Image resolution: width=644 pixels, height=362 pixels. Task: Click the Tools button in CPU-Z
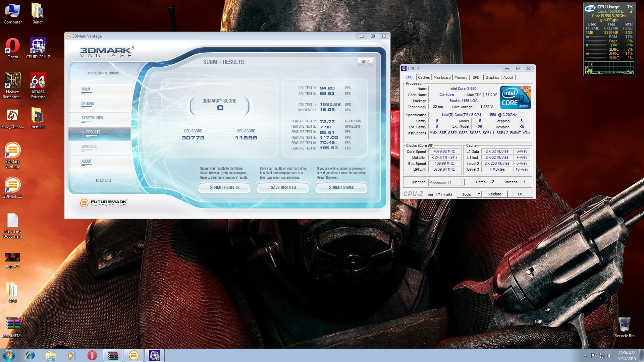pyautogui.click(x=467, y=194)
